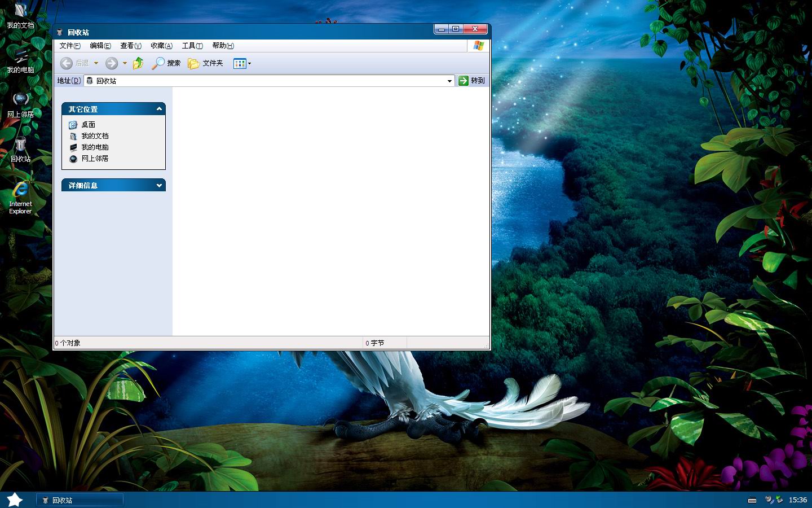Collapse the 其它位置 panel
812x508 pixels.
click(159, 109)
